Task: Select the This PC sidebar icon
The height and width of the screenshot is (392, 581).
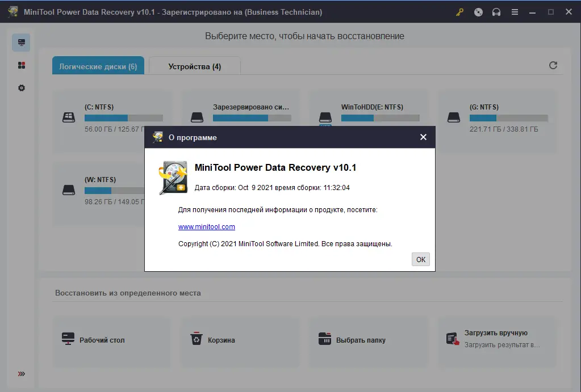Action: click(x=21, y=43)
